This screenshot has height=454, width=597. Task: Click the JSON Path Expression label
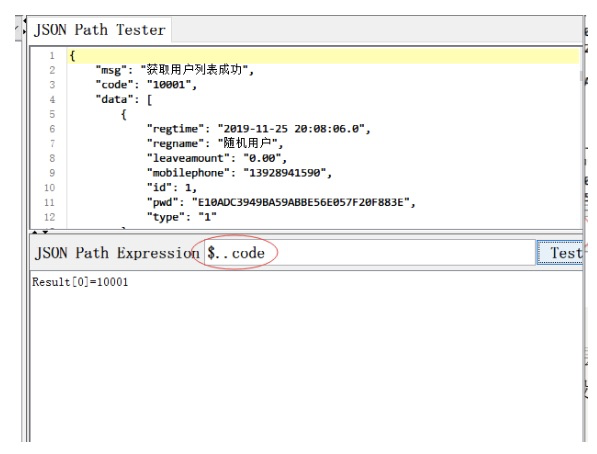click(117, 253)
